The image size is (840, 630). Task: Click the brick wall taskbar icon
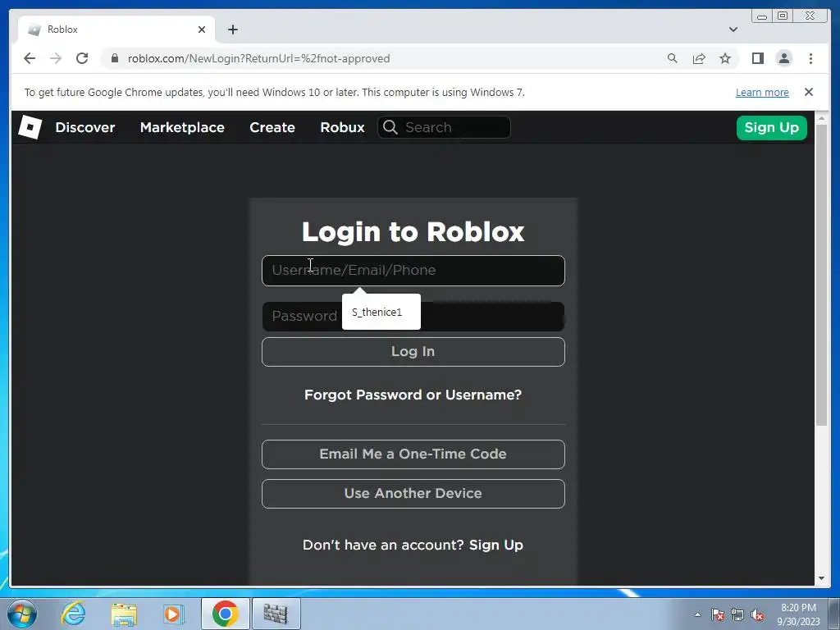pyautogui.click(x=276, y=614)
